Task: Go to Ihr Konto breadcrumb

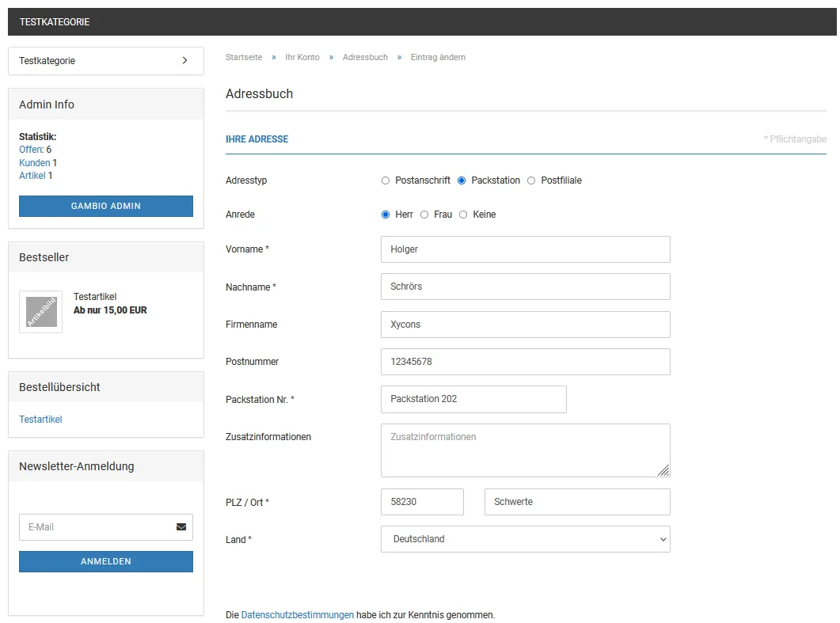Action: coord(302,57)
